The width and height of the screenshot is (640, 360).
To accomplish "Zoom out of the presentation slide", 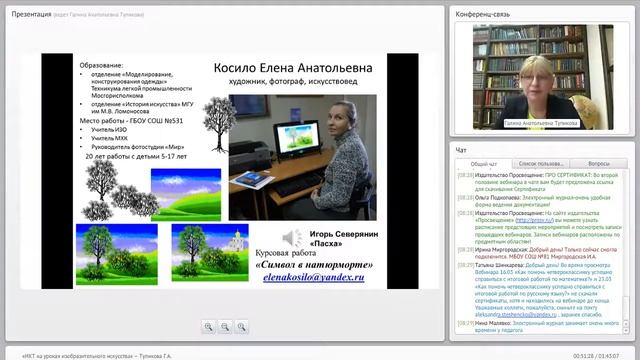I will click(225, 327).
